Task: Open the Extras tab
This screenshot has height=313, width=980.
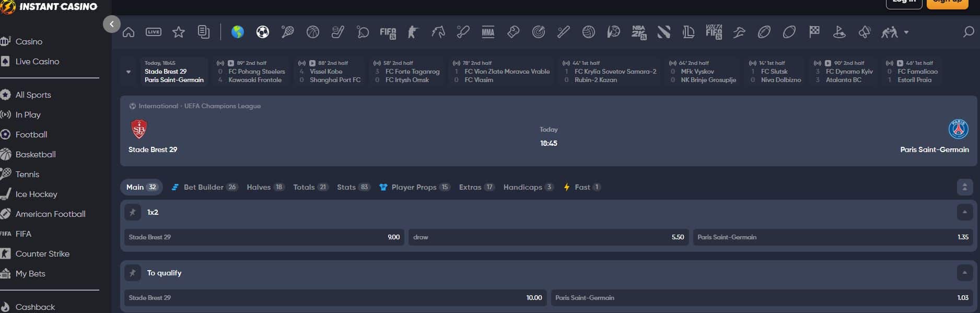Action: 476,187
